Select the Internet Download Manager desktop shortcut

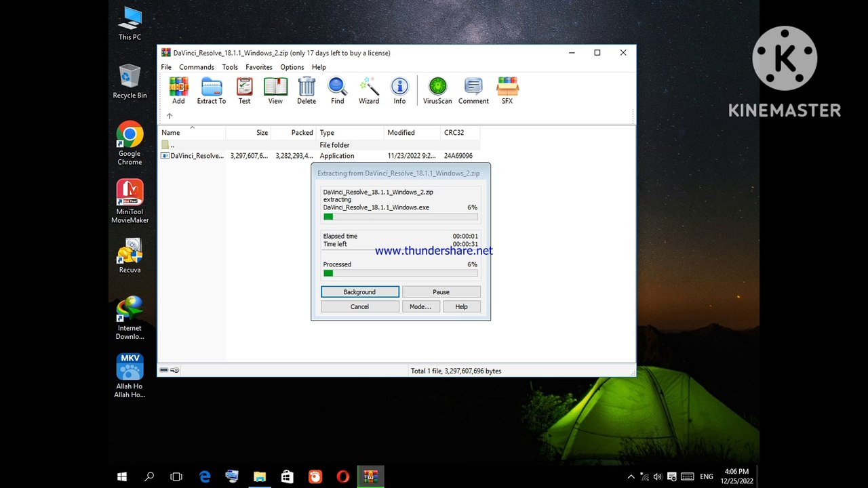point(130,318)
